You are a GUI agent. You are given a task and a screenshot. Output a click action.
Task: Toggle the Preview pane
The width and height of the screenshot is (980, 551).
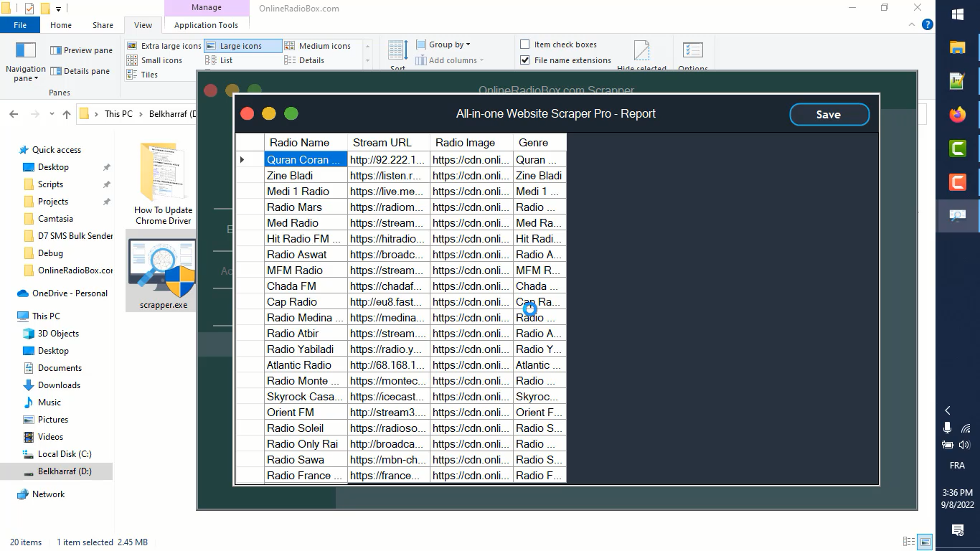point(81,50)
